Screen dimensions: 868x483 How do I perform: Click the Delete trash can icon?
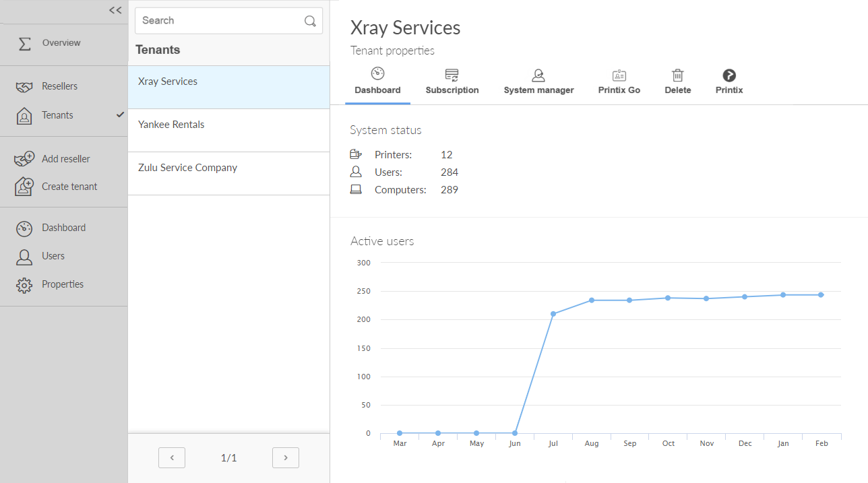677,75
